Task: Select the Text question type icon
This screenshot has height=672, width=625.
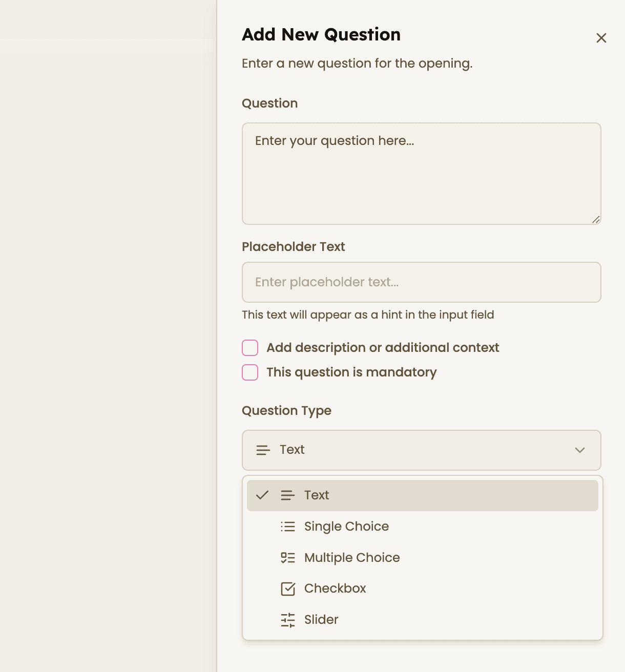Action: 287,495
